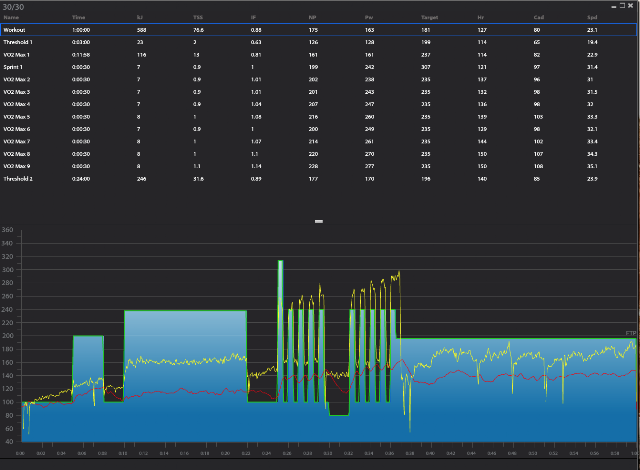The height and width of the screenshot is (470, 640).
Task: Click the splitter handle between table and chart
Action: pyautogui.click(x=319, y=222)
